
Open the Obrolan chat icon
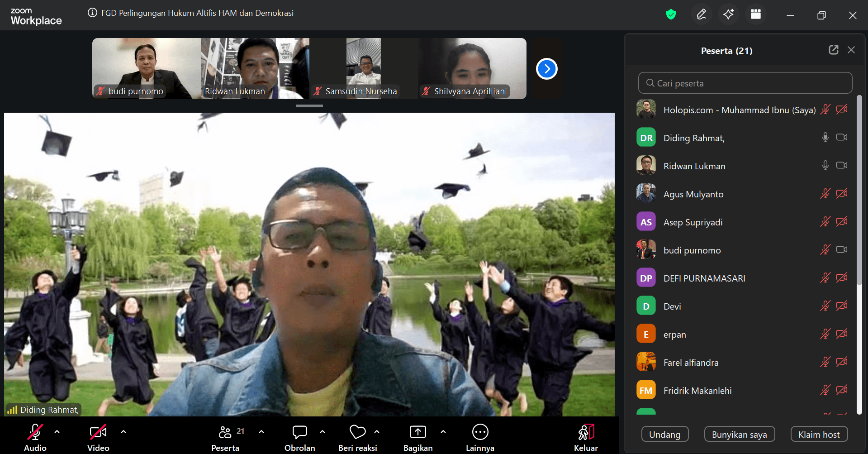(299, 432)
